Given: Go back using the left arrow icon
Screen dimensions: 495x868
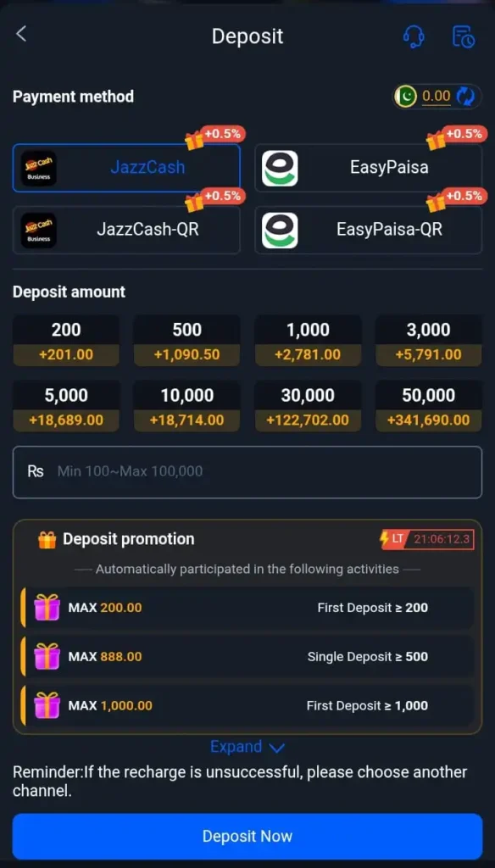Looking at the screenshot, I should tap(21, 34).
